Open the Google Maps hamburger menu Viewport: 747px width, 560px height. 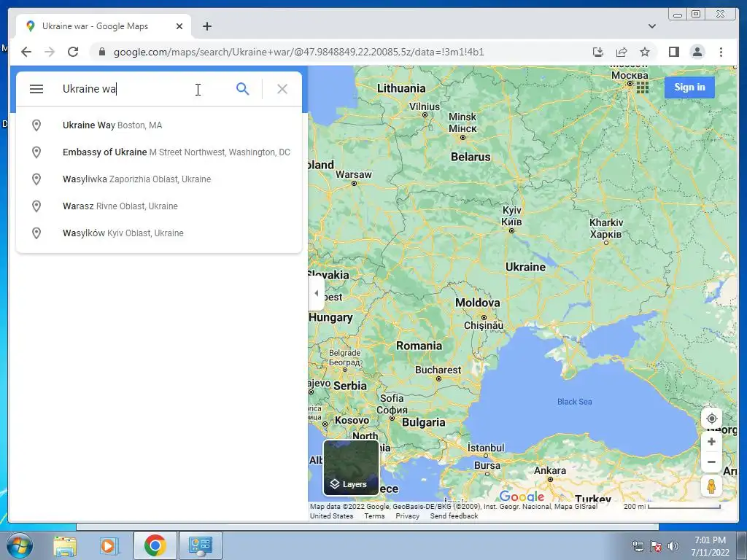coord(36,89)
